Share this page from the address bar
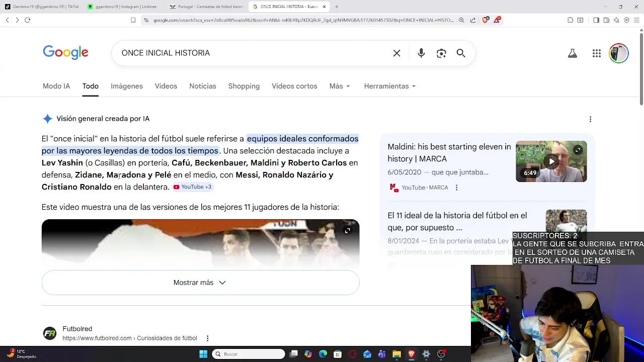This screenshot has width=644, height=362. [x=473, y=20]
